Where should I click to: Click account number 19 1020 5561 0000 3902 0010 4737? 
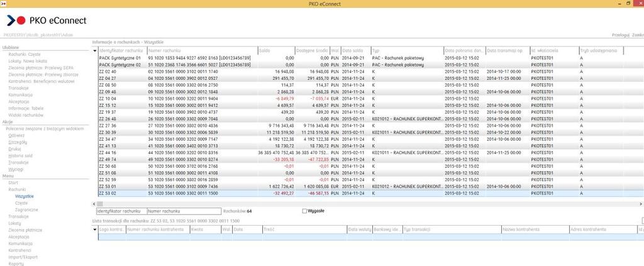point(183,112)
